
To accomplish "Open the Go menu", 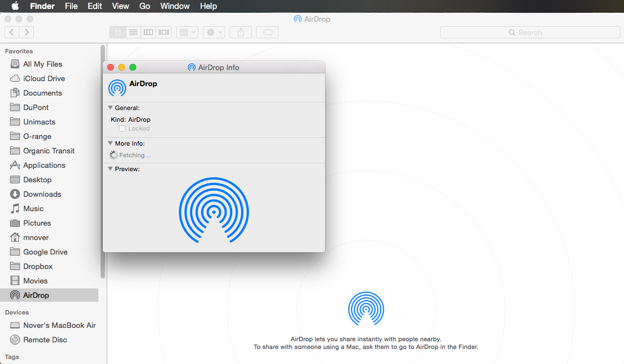I will click(145, 6).
